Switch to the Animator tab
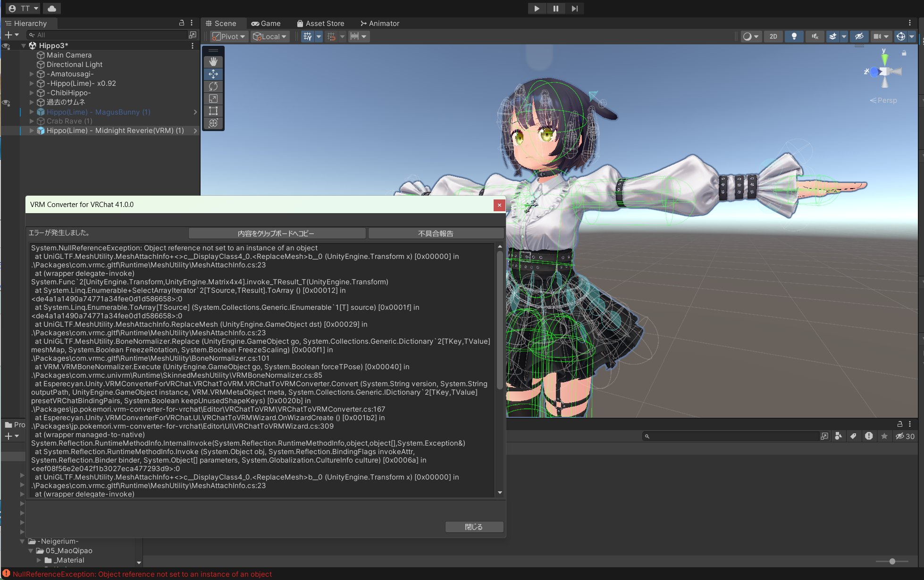The width and height of the screenshot is (924, 580). pyautogui.click(x=379, y=23)
